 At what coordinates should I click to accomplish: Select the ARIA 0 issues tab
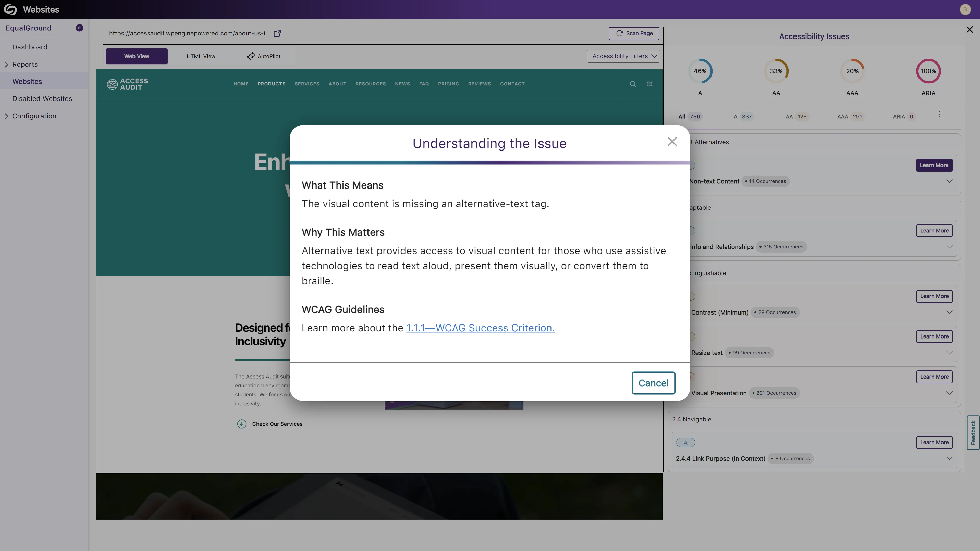point(903,117)
